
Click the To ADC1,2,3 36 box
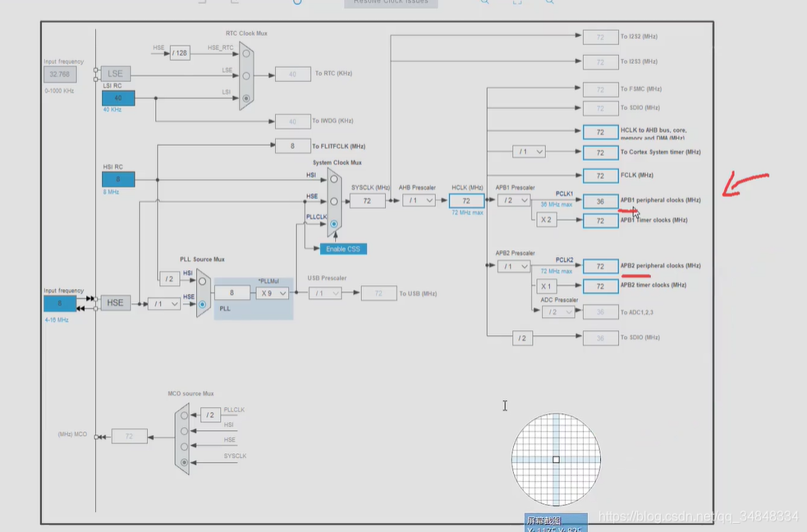pos(601,312)
